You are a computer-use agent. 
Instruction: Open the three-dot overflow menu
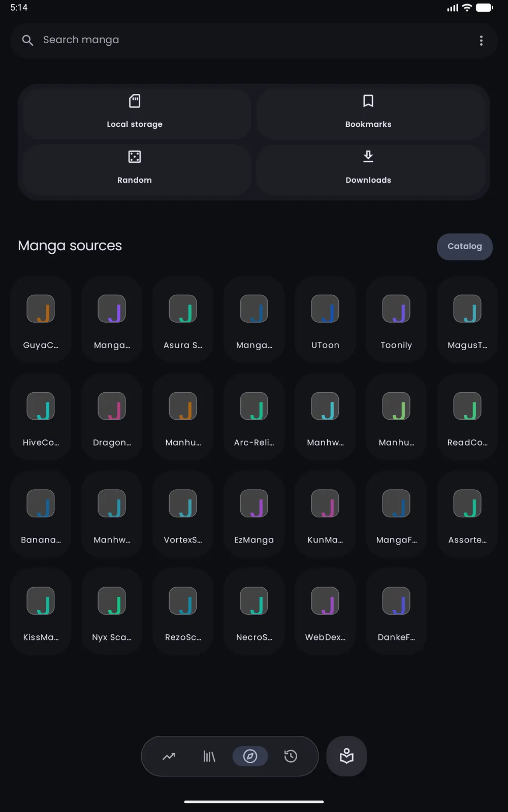click(481, 41)
